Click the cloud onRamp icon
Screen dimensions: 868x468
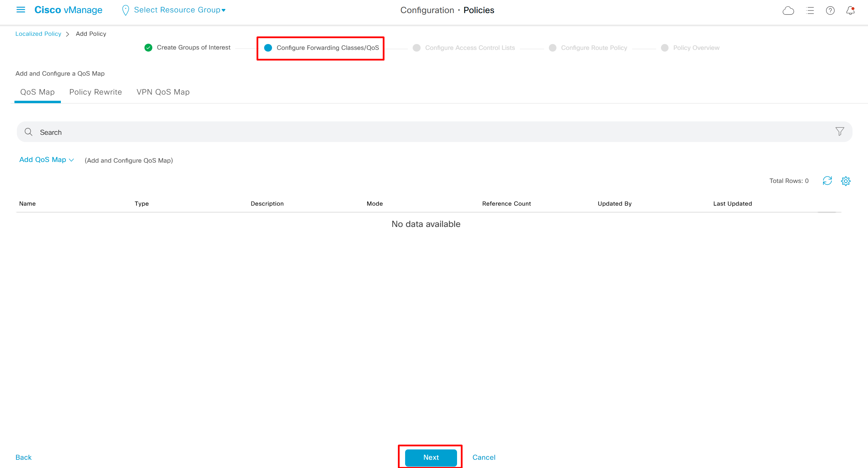pyautogui.click(x=788, y=11)
